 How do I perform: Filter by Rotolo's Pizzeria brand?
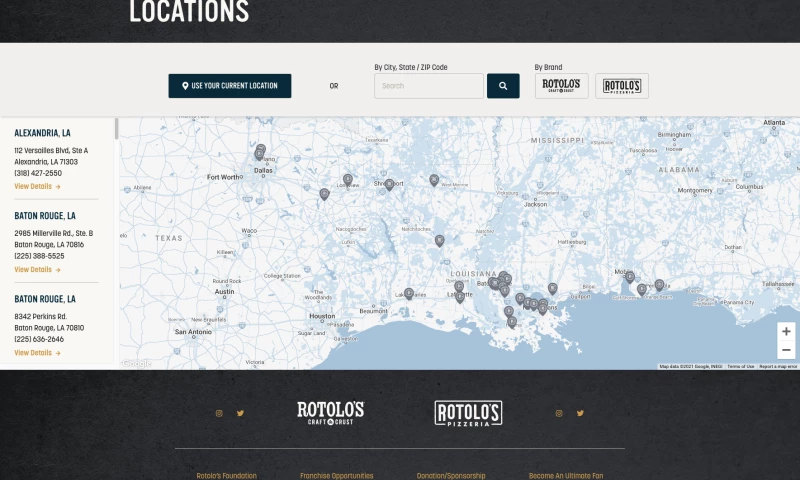622,86
